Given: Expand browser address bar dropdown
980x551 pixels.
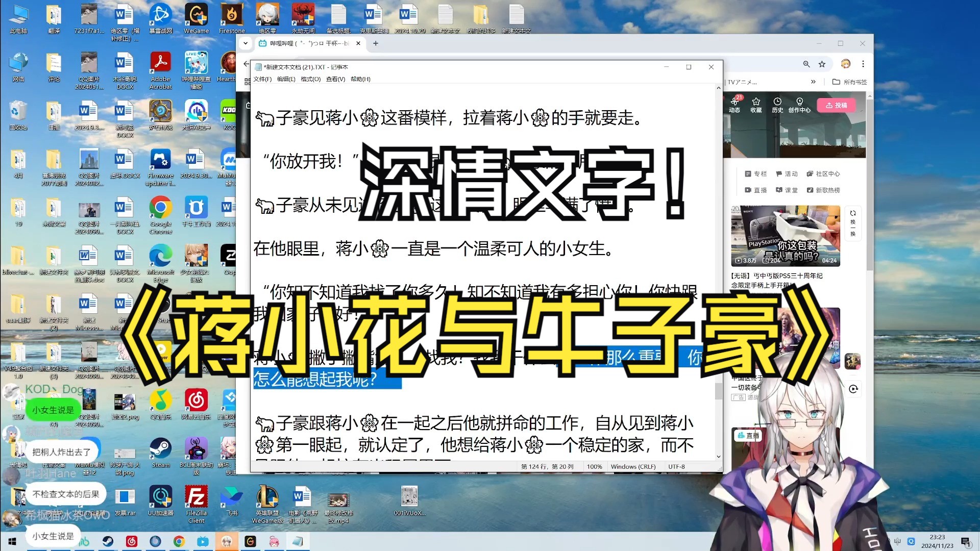Looking at the screenshot, I should 247,43.
